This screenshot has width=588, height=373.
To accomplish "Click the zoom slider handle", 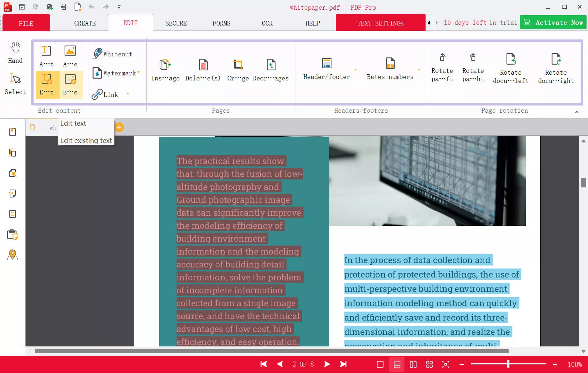I will pyautogui.click(x=508, y=364).
